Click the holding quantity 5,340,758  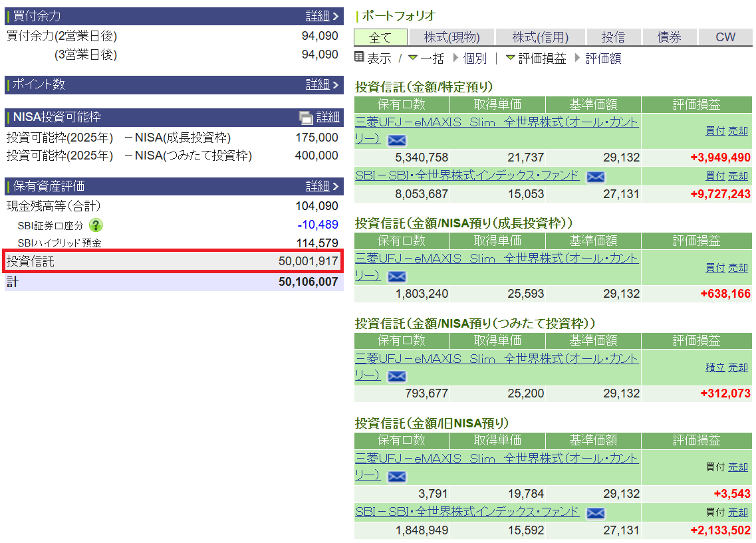point(422,158)
